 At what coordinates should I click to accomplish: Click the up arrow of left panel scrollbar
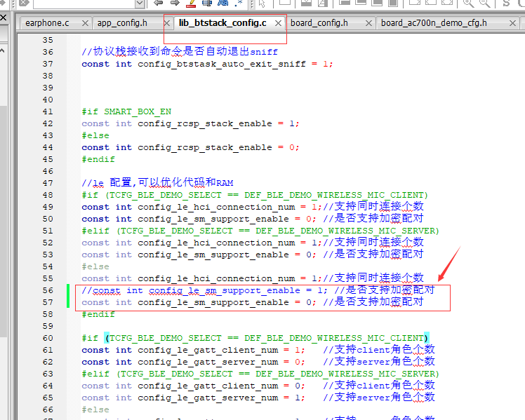(3, 50)
